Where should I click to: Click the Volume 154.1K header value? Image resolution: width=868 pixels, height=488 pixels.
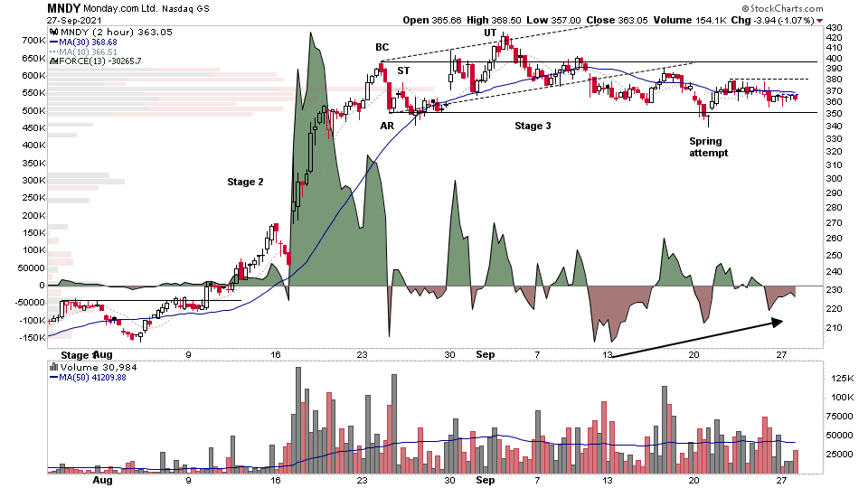[x=690, y=21]
